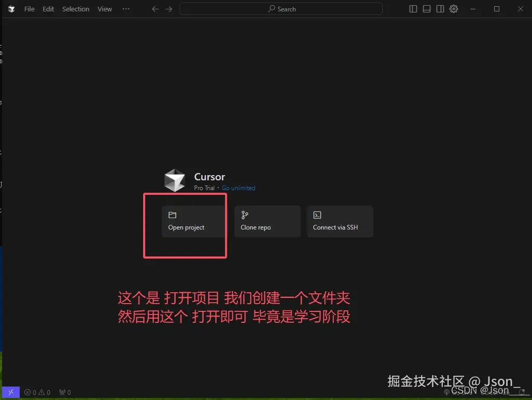
Task: Maximize the Cursor window
Action: coord(497,9)
